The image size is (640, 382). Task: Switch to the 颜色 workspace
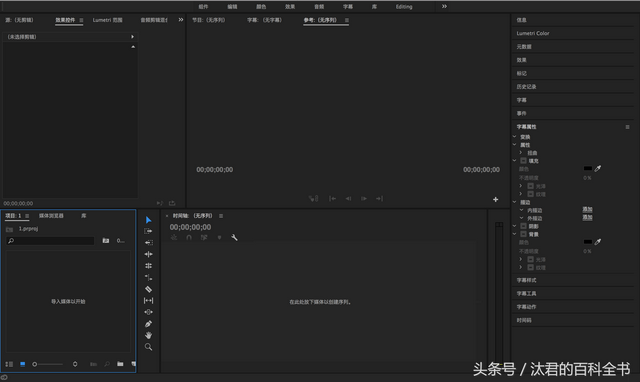[x=261, y=7]
